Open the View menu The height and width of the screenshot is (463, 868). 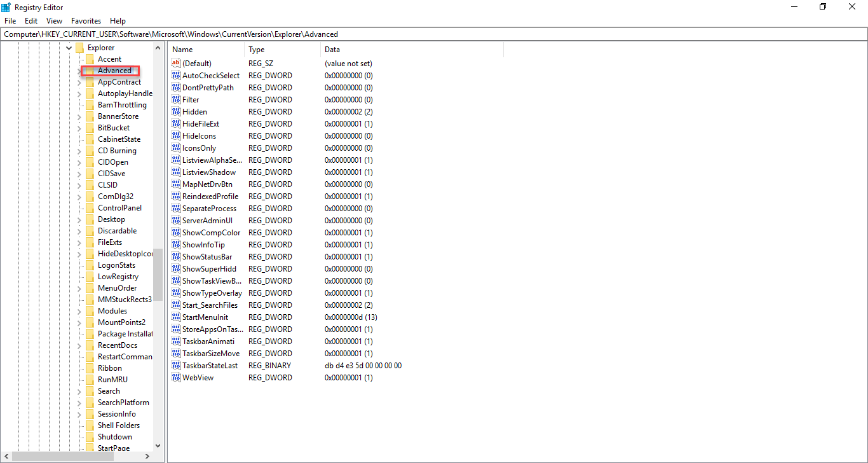click(x=55, y=21)
